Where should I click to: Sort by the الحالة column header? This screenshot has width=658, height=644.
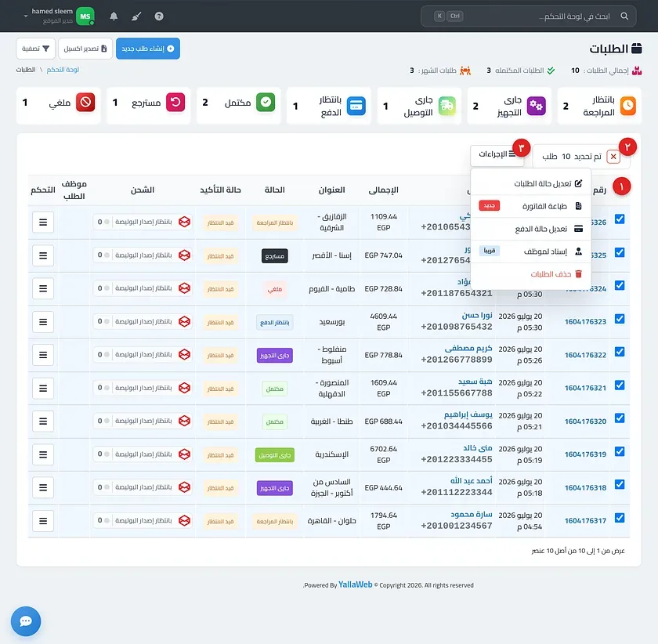274,190
